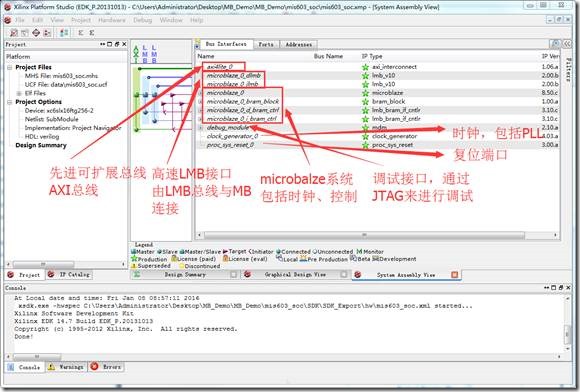Close the Graphical Design View tab
Viewport: 580px width, 392px height.
344,274
